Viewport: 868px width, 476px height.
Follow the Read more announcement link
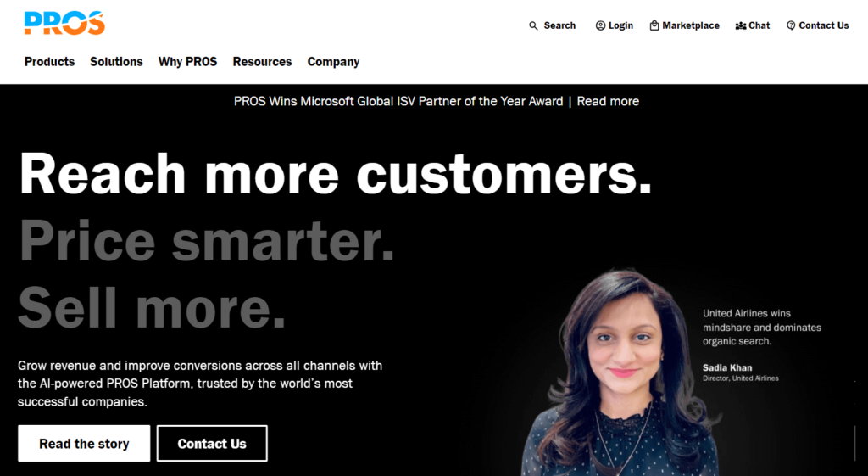[x=608, y=102]
